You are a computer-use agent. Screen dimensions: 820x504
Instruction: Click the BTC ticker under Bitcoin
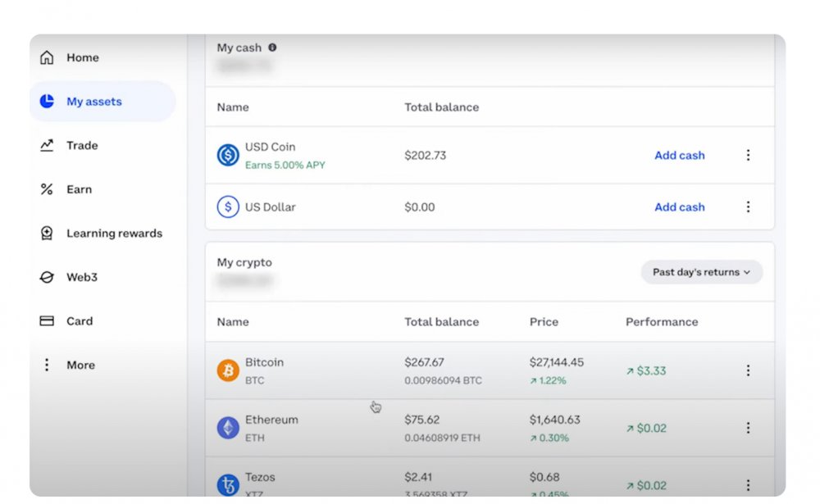[x=255, y=380]
